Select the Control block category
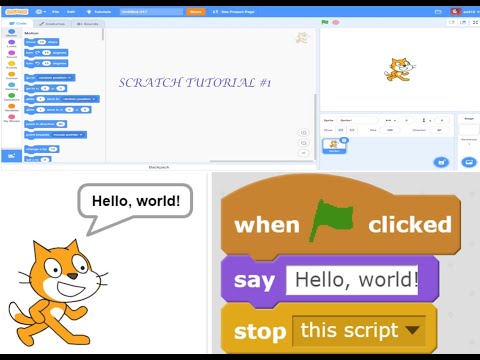Image resolution: width=480 pixels, height=360 pixels. (x=11, y=76)
